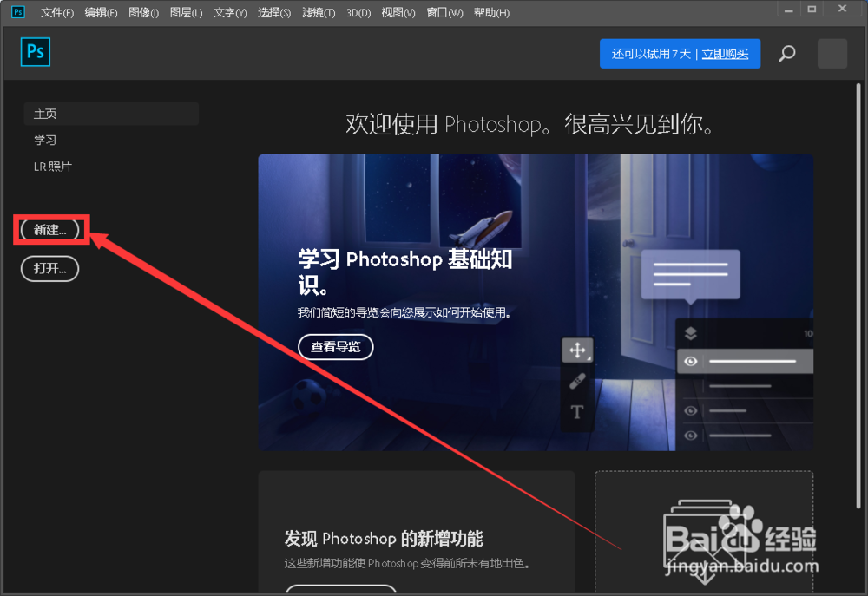
Task: Select the Move tool icon in the banner
Action: 577,351
